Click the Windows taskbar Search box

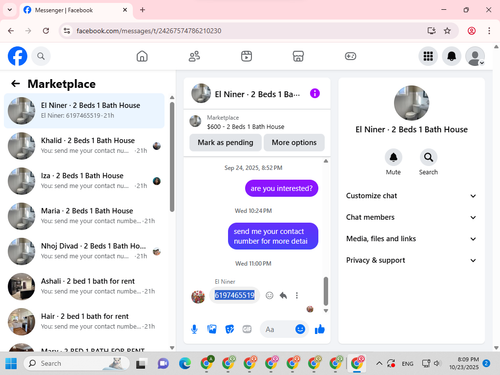76,363
